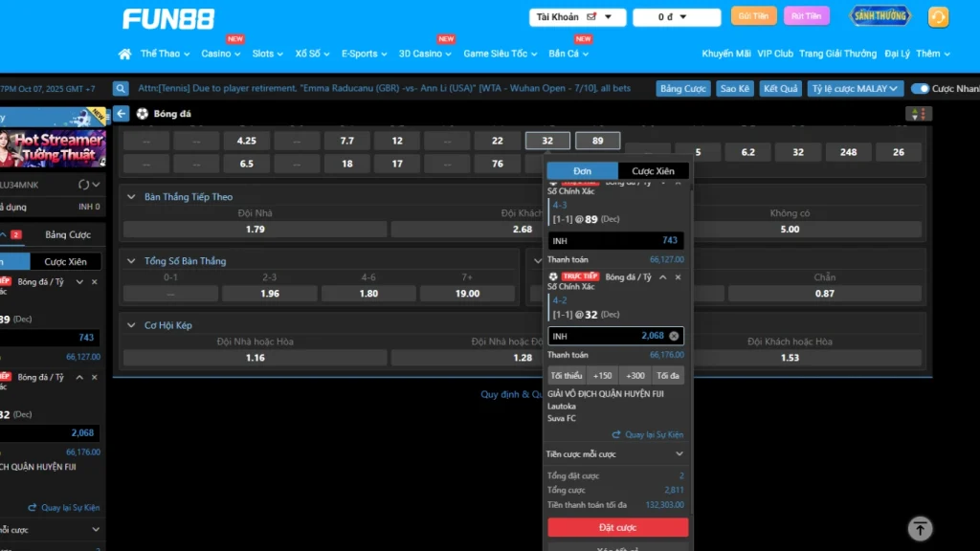Select the Đơn single bet option in popup
The height and width of the screenshot is (551, 980).
583,170
